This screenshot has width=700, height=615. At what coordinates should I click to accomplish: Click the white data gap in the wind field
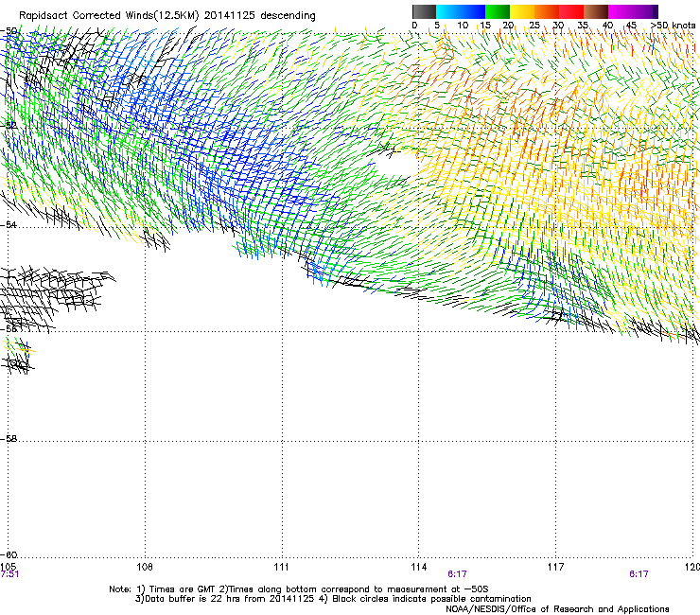[395, 167]
